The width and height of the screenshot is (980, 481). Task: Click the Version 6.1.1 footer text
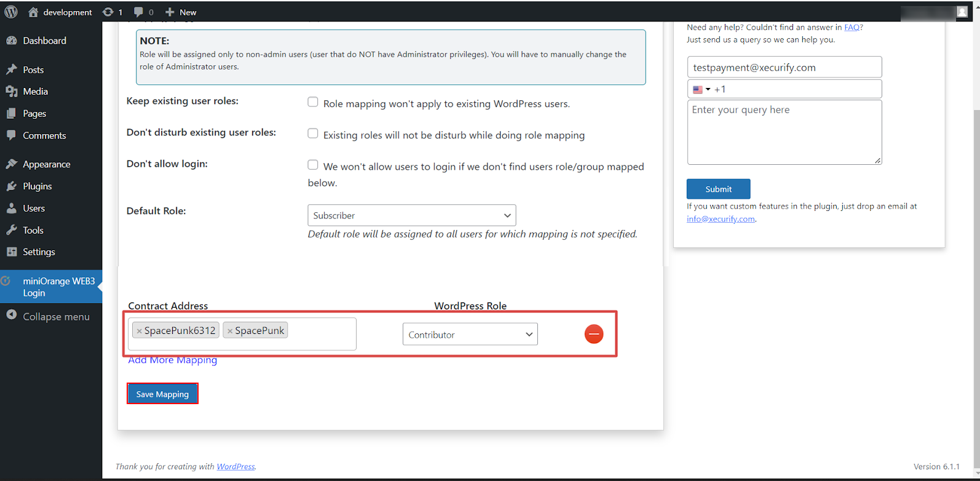tap(936, 467)
